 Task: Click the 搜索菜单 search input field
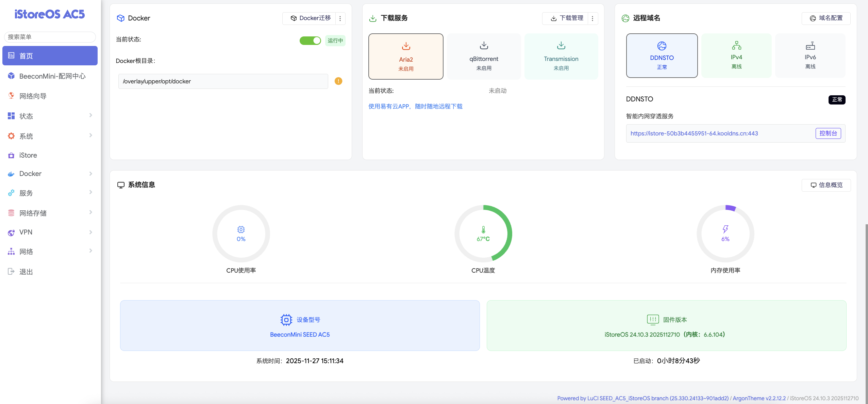[50, 37]
